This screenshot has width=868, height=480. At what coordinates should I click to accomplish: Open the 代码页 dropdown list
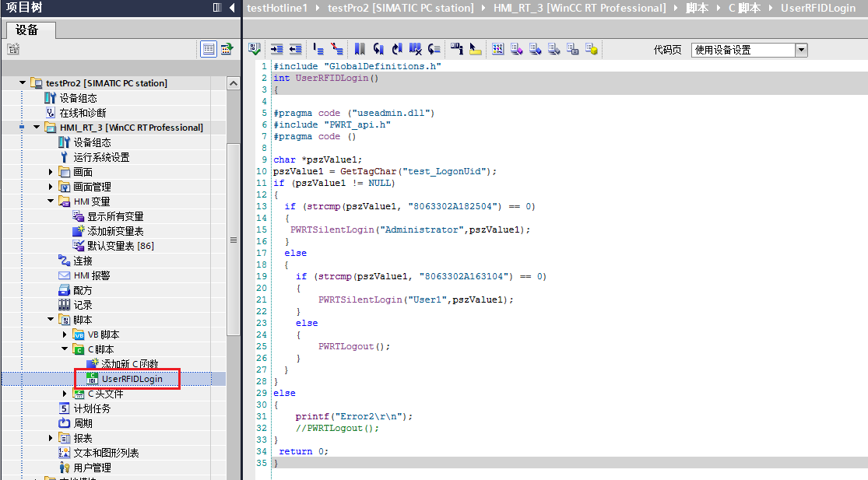pyautogui.click(x=801, y=50)
